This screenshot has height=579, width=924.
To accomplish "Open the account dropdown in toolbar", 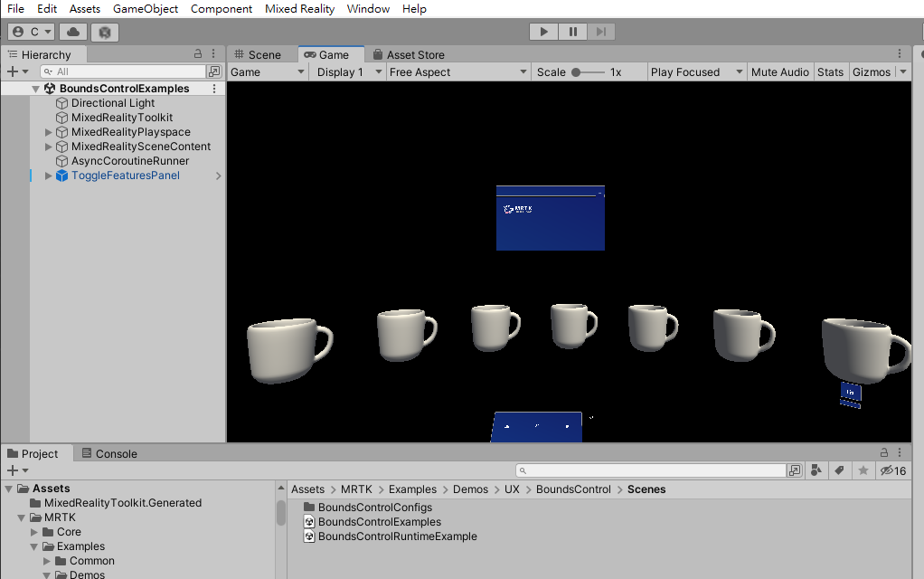I will point(32,32).
